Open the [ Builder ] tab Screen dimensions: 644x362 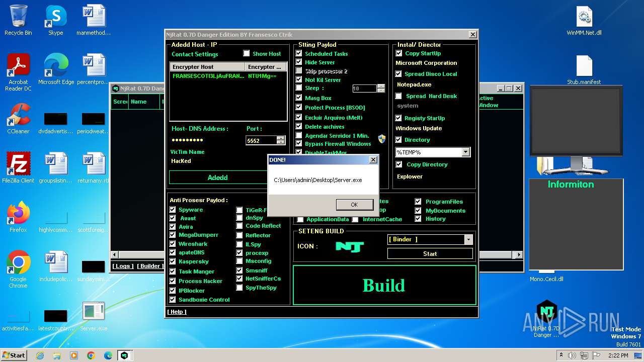pyautogui.click(x=150, y=266)
